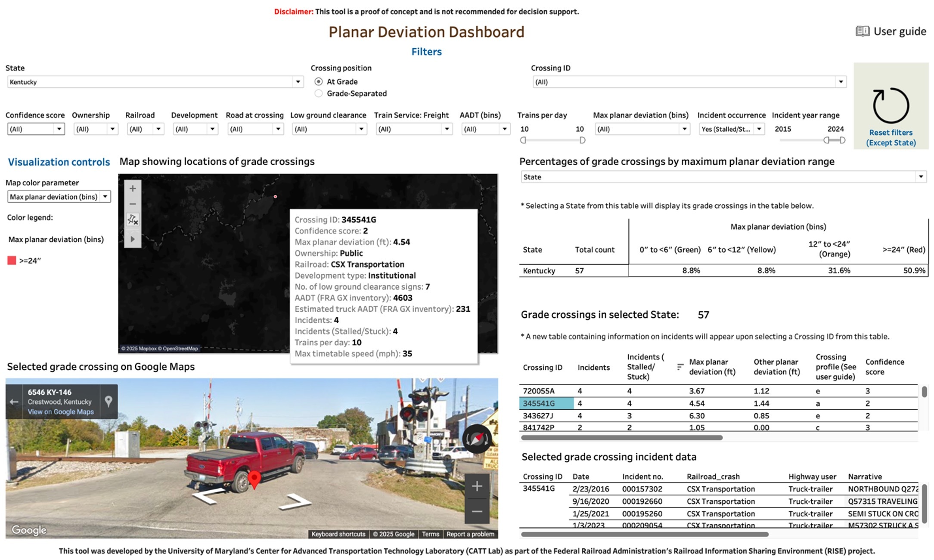Image resolution: width=934 pixels, height=560 pixels.
Task: Open the AADT (bins) dropdown
Action: click(x=486, y=129)
